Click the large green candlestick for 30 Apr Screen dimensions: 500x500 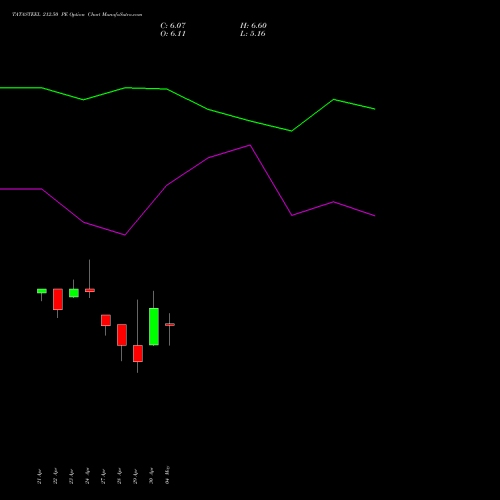[154, 327]
